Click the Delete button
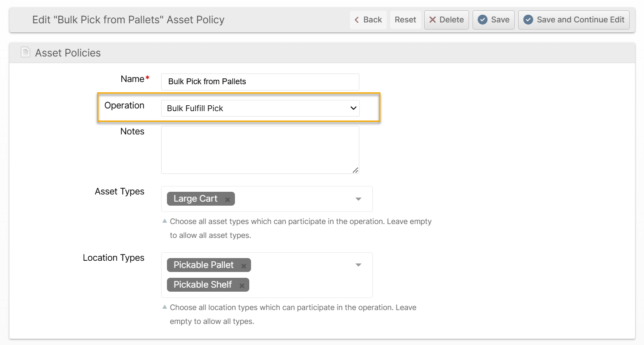This screenshot has width=644, height=345. click(x=447, y=20)
